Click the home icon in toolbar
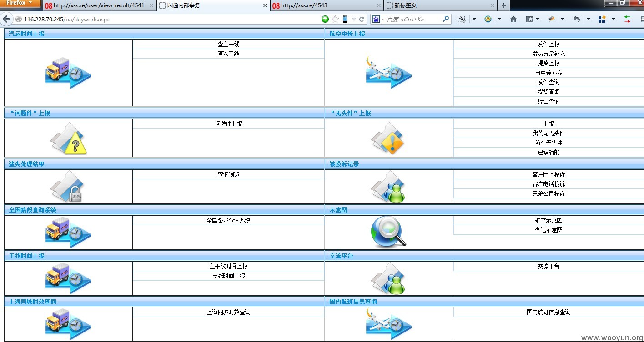Viewport: 644px width, 342px height. (513, 19)
